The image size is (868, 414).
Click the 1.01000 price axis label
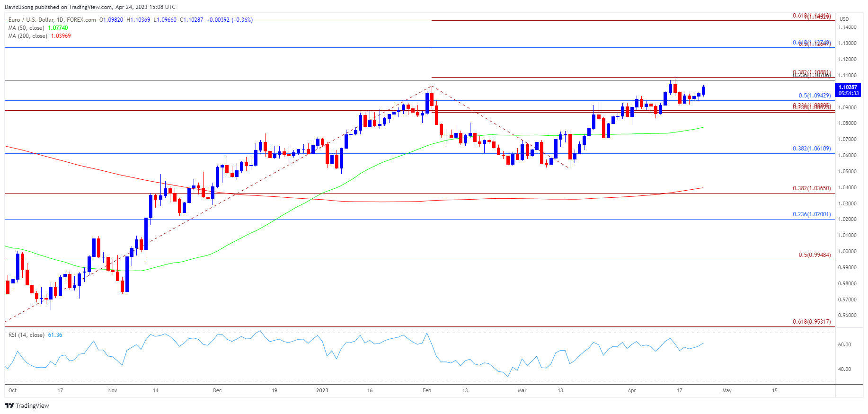pos(847,235)
